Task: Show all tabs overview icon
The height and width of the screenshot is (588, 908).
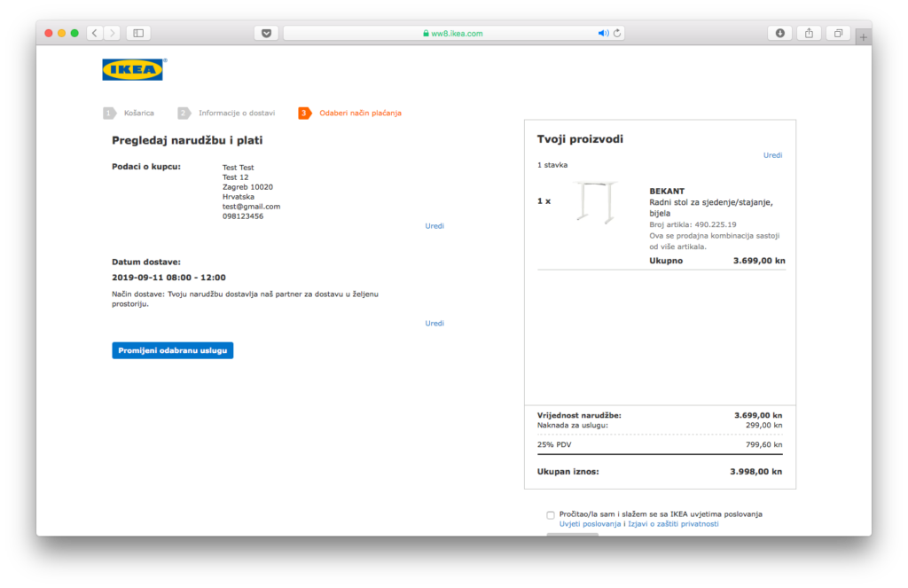Action: (x=837, y=33)
